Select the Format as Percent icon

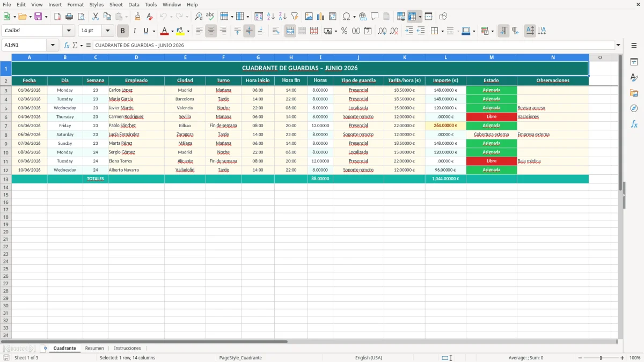[x=344, y=31]
